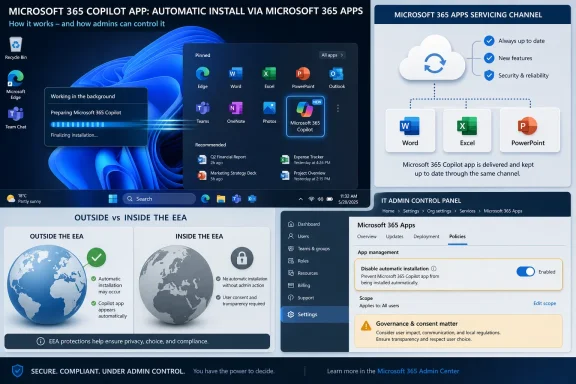The height and width of the screenshot is (384, 576).
Task: Open OneNote in the pinned apps
Action: tap(235, 112)
